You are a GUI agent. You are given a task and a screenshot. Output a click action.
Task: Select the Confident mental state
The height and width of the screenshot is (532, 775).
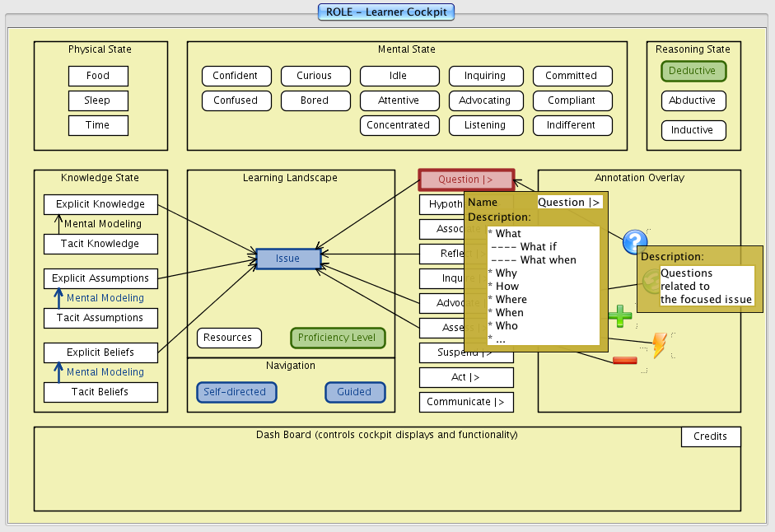click(236, 76)
